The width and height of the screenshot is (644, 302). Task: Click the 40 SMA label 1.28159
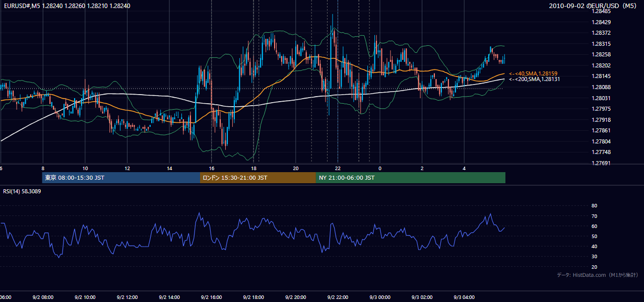(x=533, y=73)
